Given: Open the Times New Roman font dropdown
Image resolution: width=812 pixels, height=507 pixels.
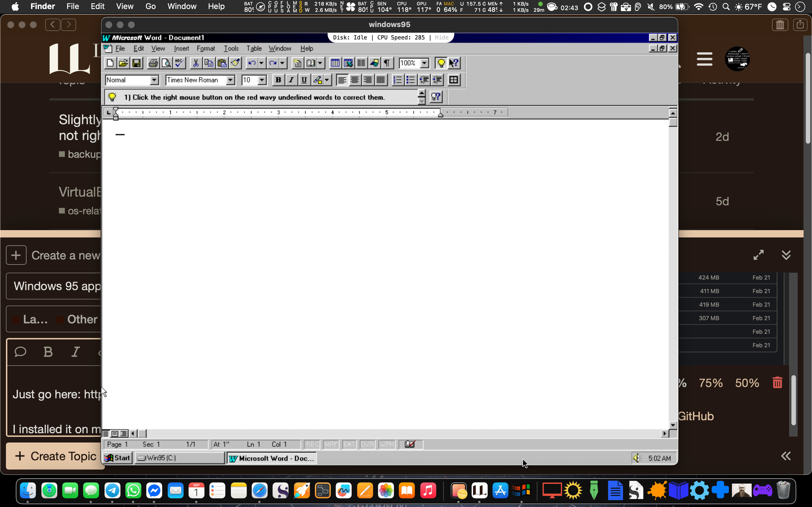Looking at the screenshot, I should tap(230, 80).
